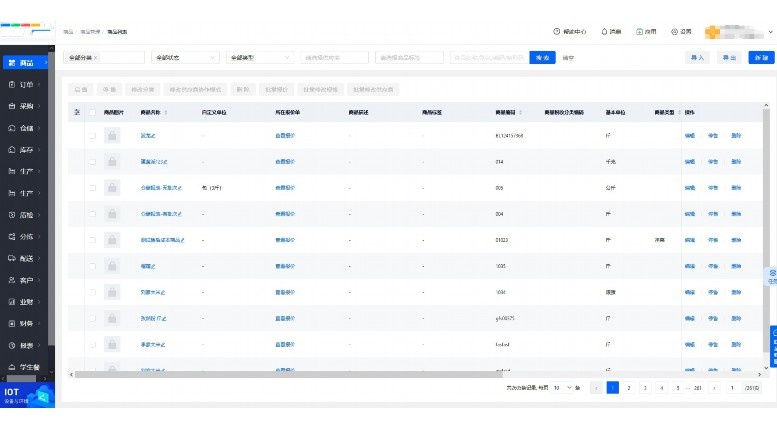The height and width of the screenshot is (428, 777).
Task: Sort by the 商品编码 column header arrows
Action: click(520, 112)
